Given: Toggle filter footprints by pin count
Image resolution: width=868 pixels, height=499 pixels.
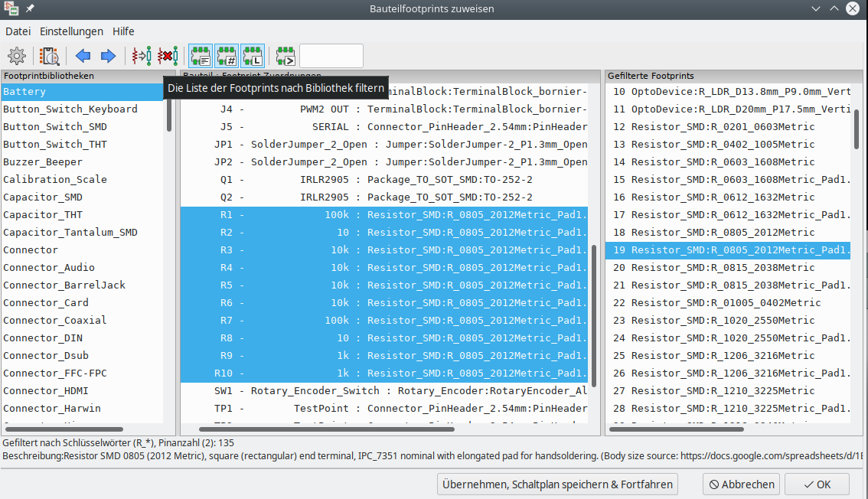Looking at the screenshot, I should pos(227,56).
